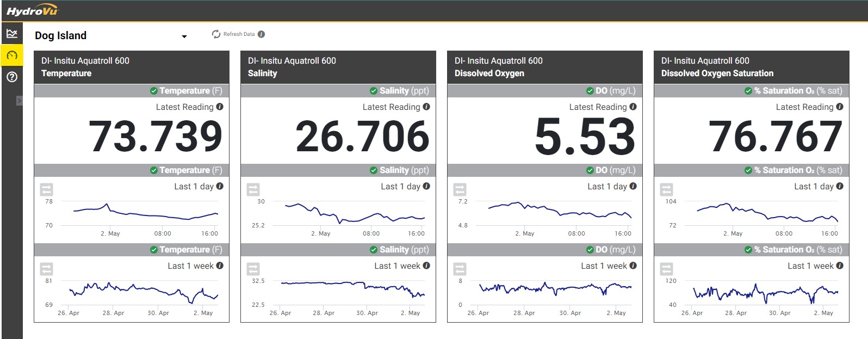Toggle swap icon on Temperature Last 1 day chart
This screenshot has width=868, height=339.
pyautogui.click(x=47, y=189)
